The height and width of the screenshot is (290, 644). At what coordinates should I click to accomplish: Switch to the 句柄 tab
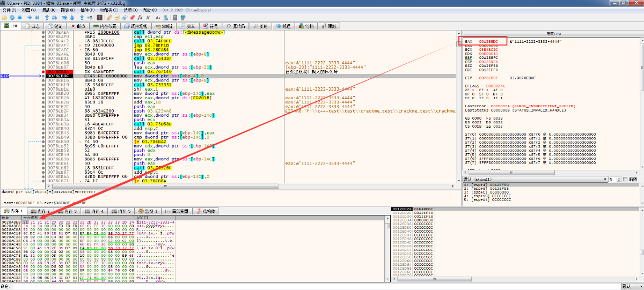[306, 26]
